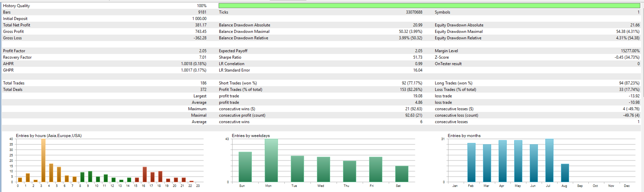This screenshot has height=192, width=644.
Task: Select 'Balance Drawdown Relative' label
Action: click(x=243, y=38)
